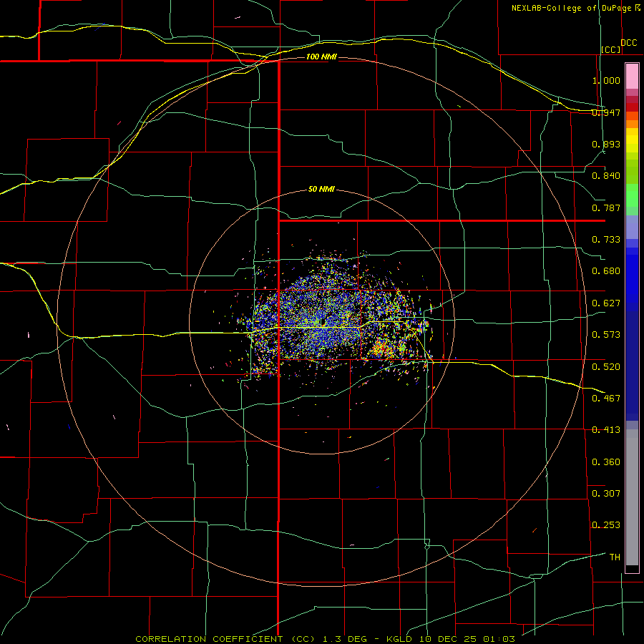Click the 0.573 color scale value
The height and width of the screenshot is (644, 644).
click(606, 335)
